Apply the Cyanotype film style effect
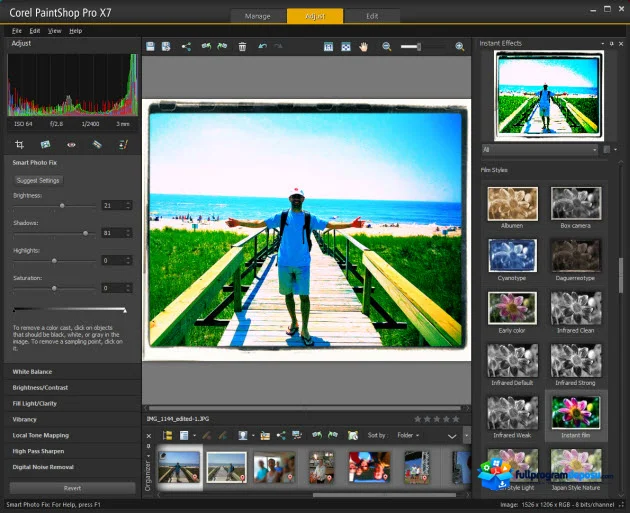This screenshot has width=630, height=513. (512, 256)
